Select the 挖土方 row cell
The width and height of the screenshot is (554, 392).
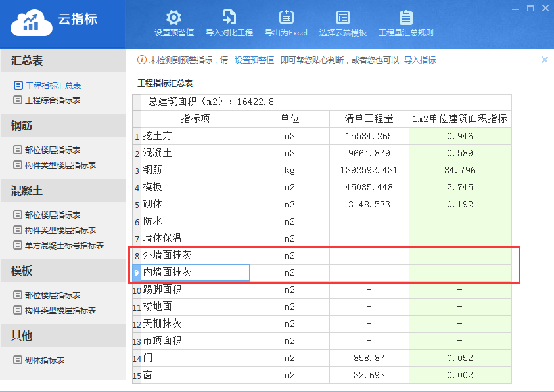tap(195, 136)
